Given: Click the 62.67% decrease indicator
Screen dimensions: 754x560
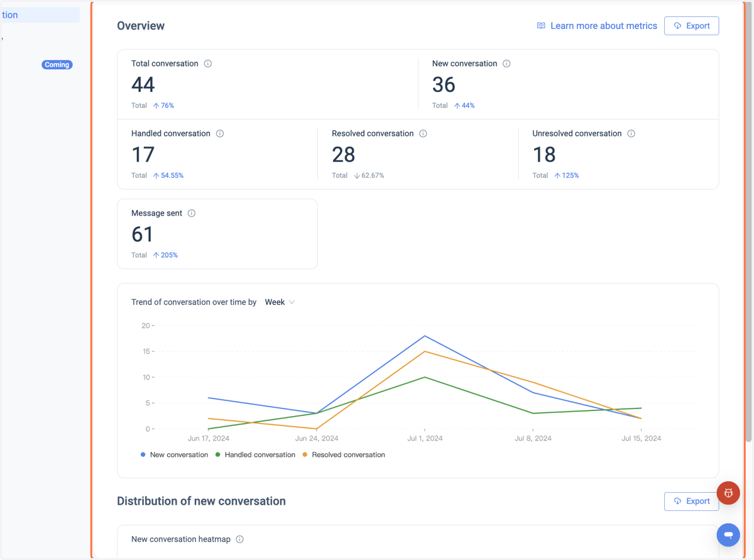Looking at the screenshot, I should 369,175.
